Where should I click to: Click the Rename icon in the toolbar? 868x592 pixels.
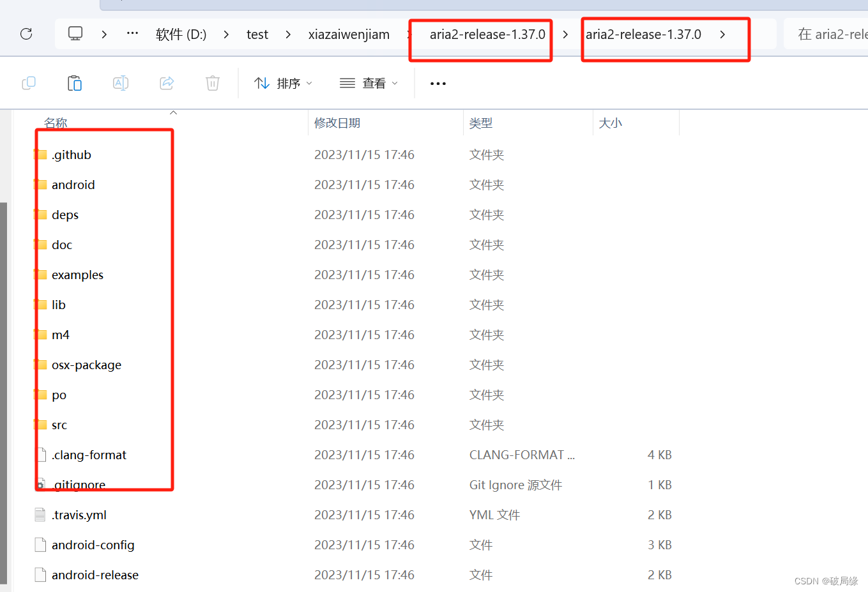pos(120,83)
